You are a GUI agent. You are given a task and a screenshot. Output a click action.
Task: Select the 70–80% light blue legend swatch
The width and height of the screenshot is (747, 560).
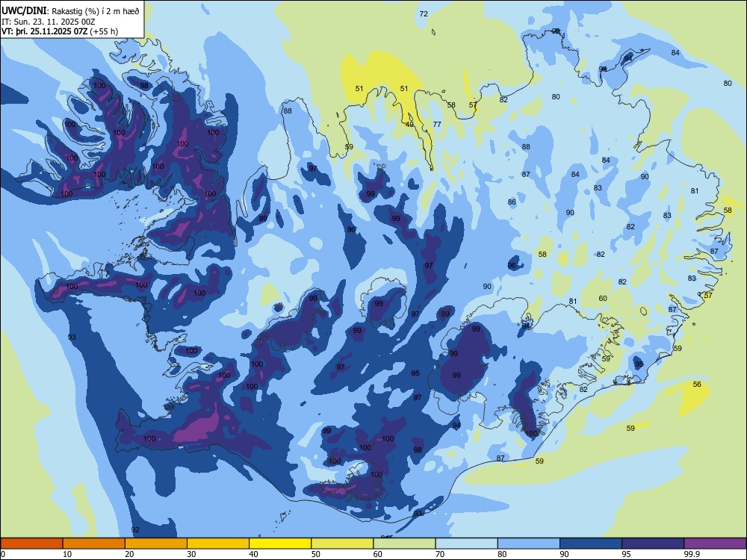tap(467, 544)
